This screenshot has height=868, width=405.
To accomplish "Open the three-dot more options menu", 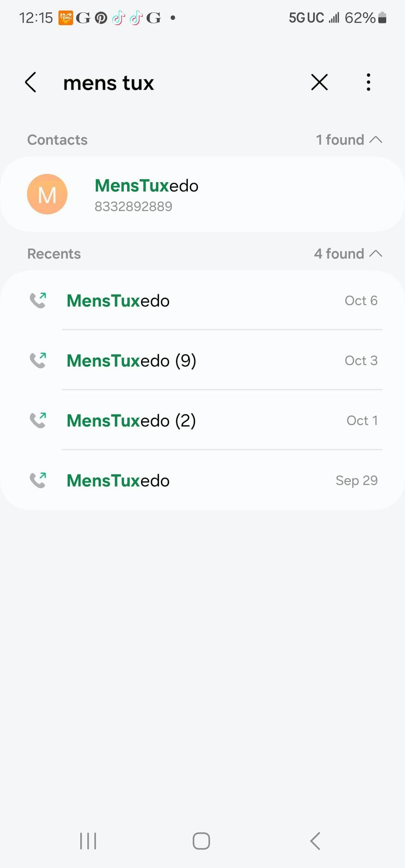I will [368, 82].
